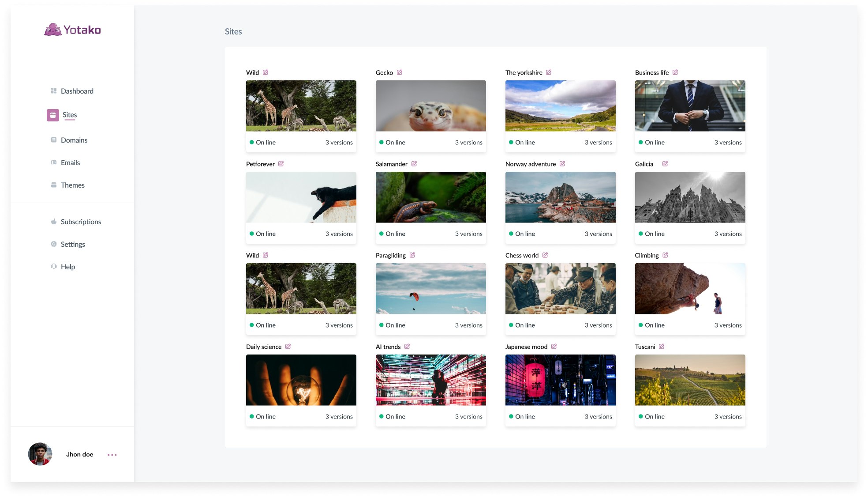Open the Business life suit thumbnail

click(x=690, y=106)
